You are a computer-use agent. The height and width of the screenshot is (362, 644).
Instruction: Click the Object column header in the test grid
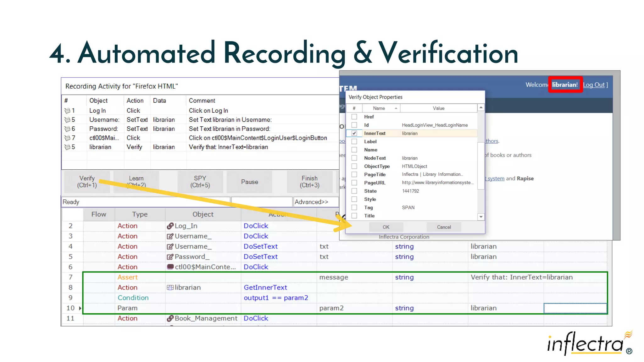203,214
